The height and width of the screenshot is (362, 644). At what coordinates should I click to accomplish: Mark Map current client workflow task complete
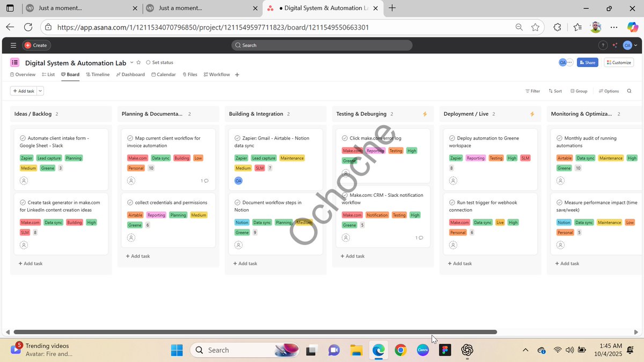pyautogui.click(x=130, y=138)
